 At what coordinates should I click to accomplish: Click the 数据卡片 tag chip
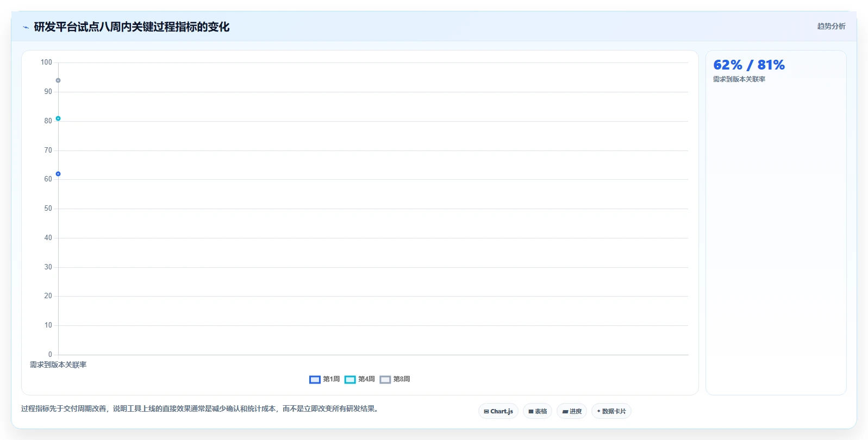click(611, 411)
